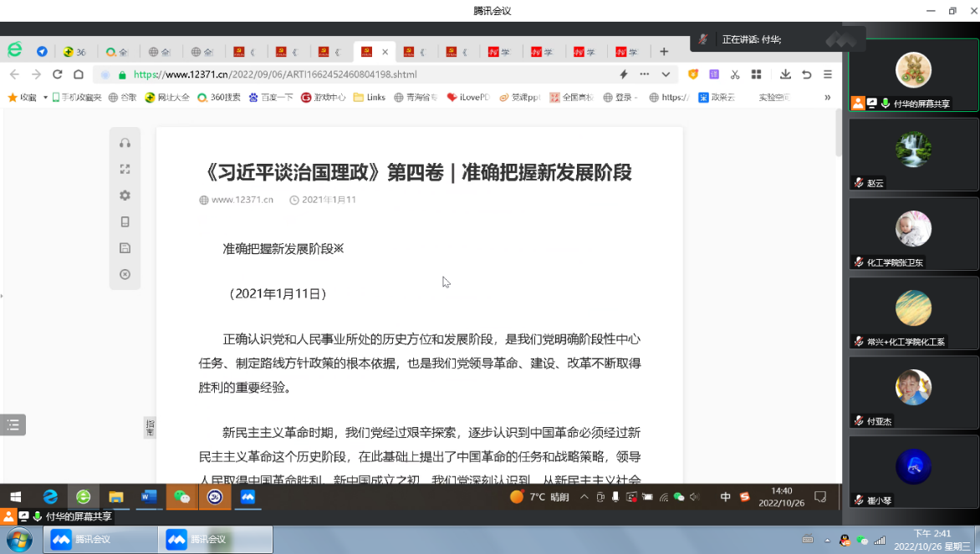Screen dimensions: 980x554
Task: Open the table of contents list button
Action: tap(13, 424)
